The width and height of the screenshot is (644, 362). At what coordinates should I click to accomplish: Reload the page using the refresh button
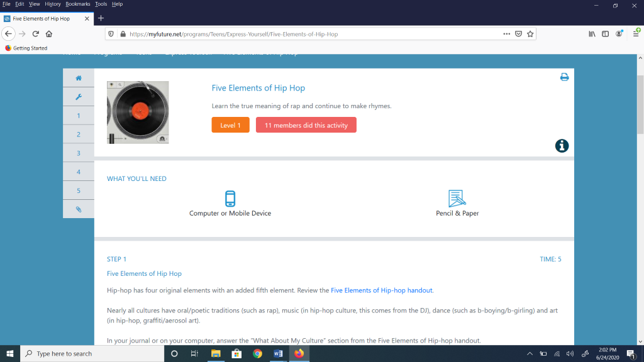(35, 34)
